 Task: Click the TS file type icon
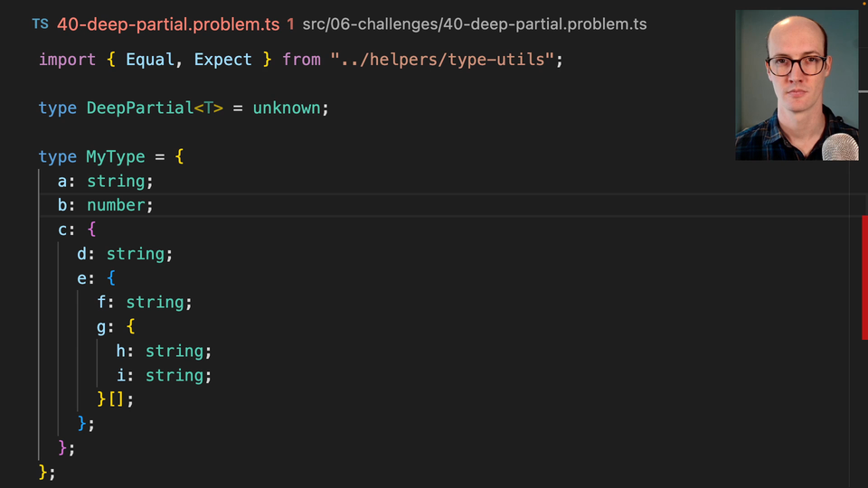pos(40,24)
